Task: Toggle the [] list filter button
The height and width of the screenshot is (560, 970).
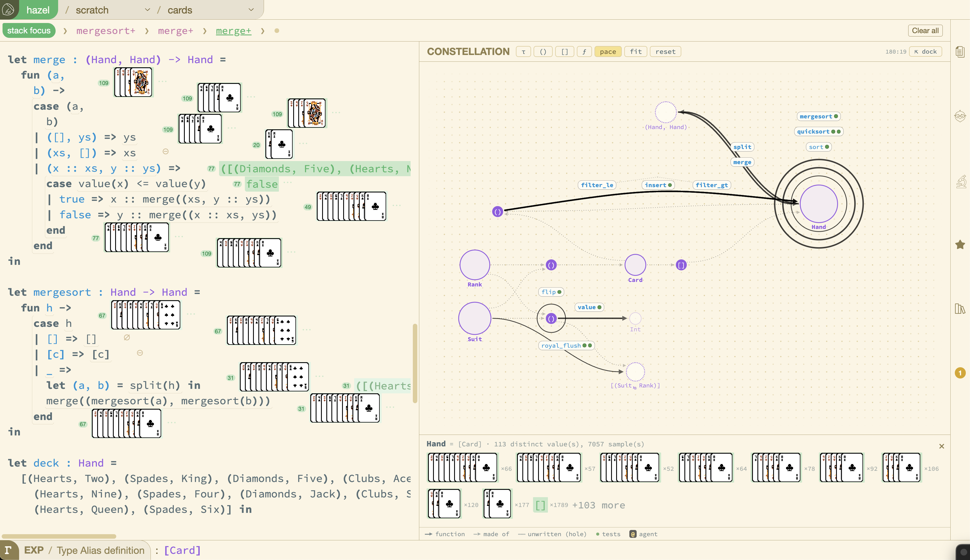Action: [x=564, y=52]
